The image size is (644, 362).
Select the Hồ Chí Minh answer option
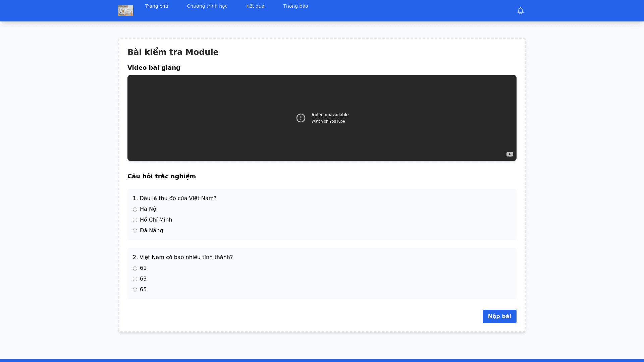135,220
